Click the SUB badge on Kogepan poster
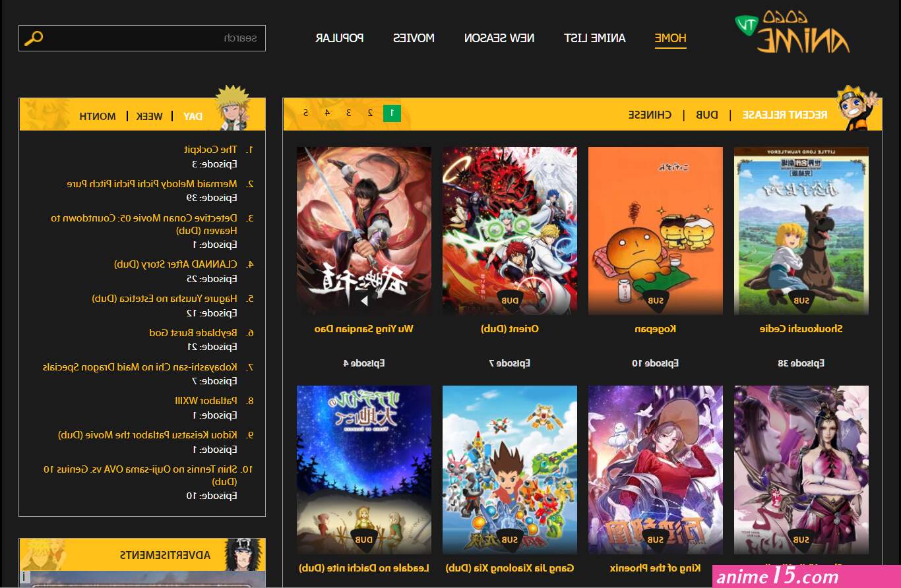901x588 pixels. coord(655,301)
